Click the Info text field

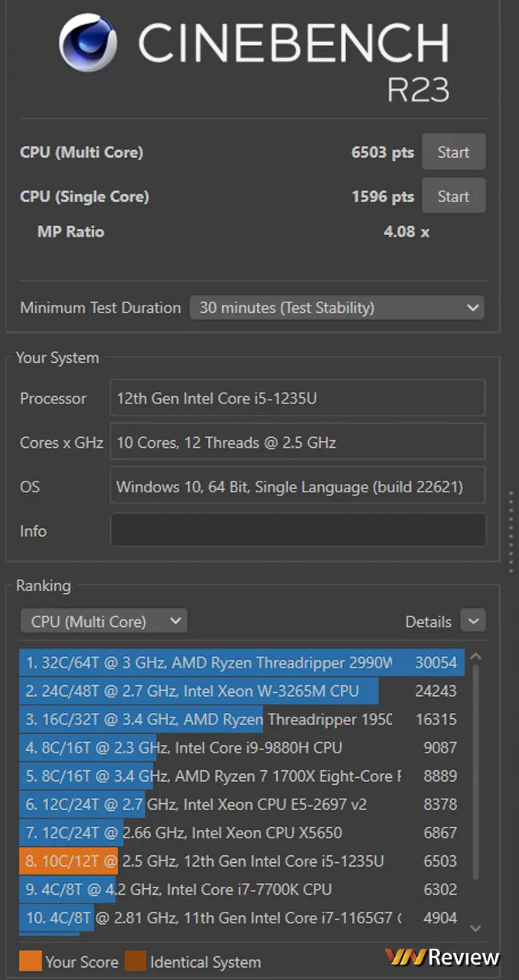pyautogui.click(x=298, y=531)
